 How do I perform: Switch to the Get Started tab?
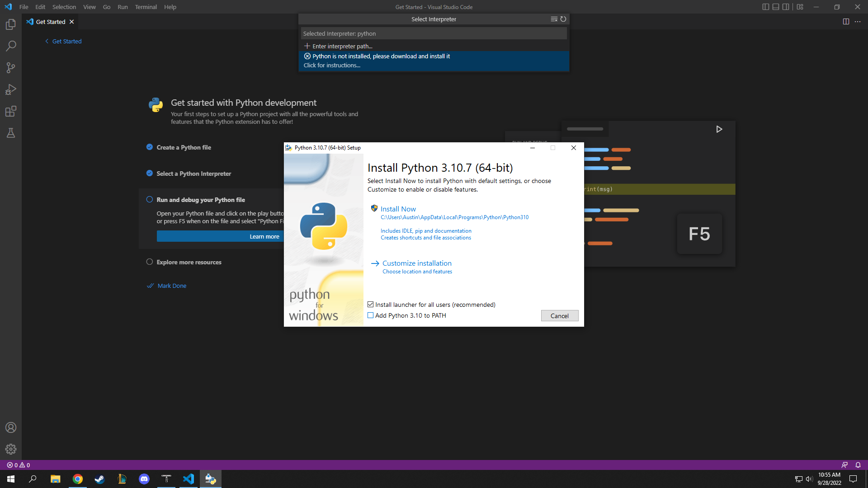[50, 21]
